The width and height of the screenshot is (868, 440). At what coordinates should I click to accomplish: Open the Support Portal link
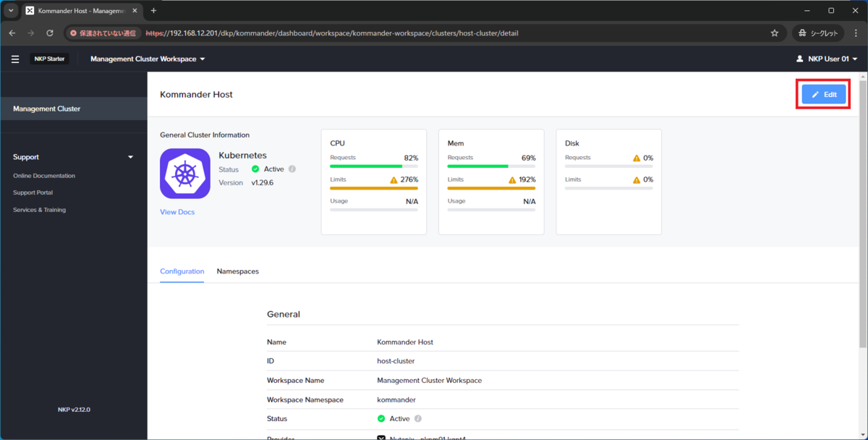coord(33,192)
